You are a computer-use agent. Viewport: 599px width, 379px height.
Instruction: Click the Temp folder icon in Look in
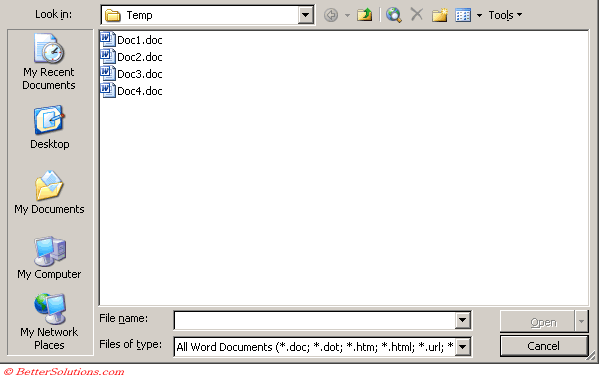pyautogui.click(x=113, y=15)
